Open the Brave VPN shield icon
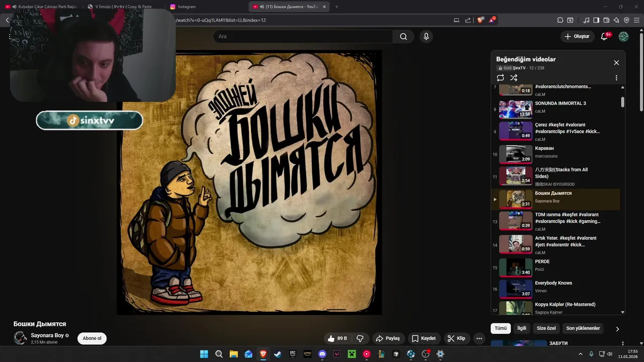The width and height of the screenshot is (644, 362). pos(626,20)
